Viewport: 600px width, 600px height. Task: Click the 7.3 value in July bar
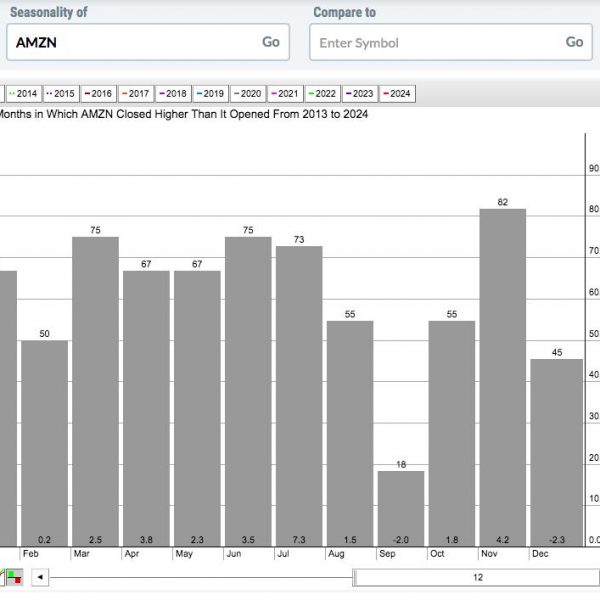tap(299, 540)
